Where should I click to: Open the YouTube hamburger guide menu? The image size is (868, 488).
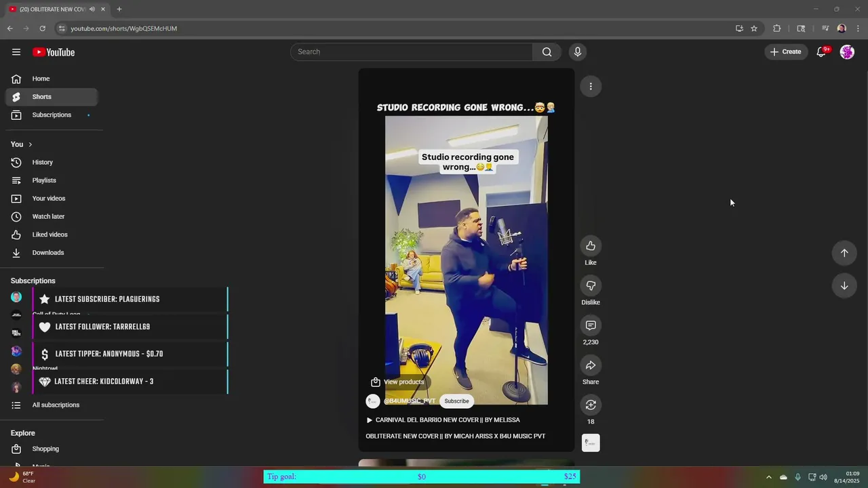[x=16, y=52]
